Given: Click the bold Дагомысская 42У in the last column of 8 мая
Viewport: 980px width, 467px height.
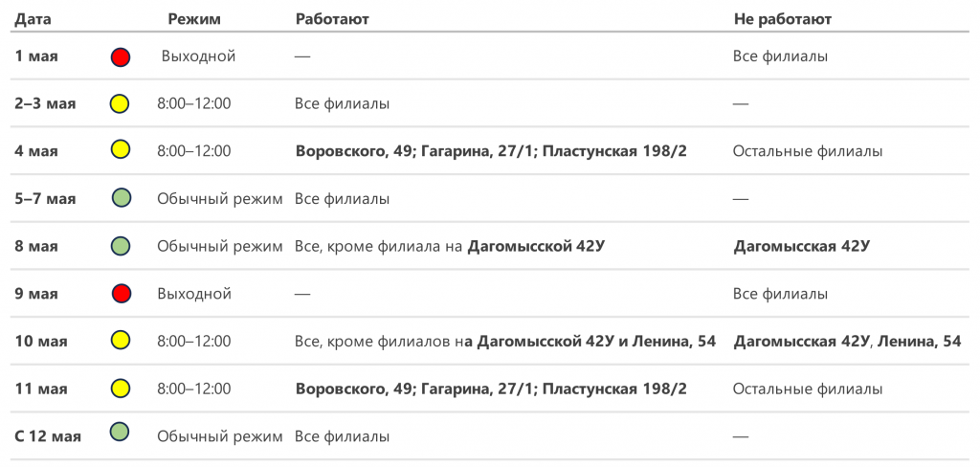Looking at the screenshot, I should [x=801, y=246].
